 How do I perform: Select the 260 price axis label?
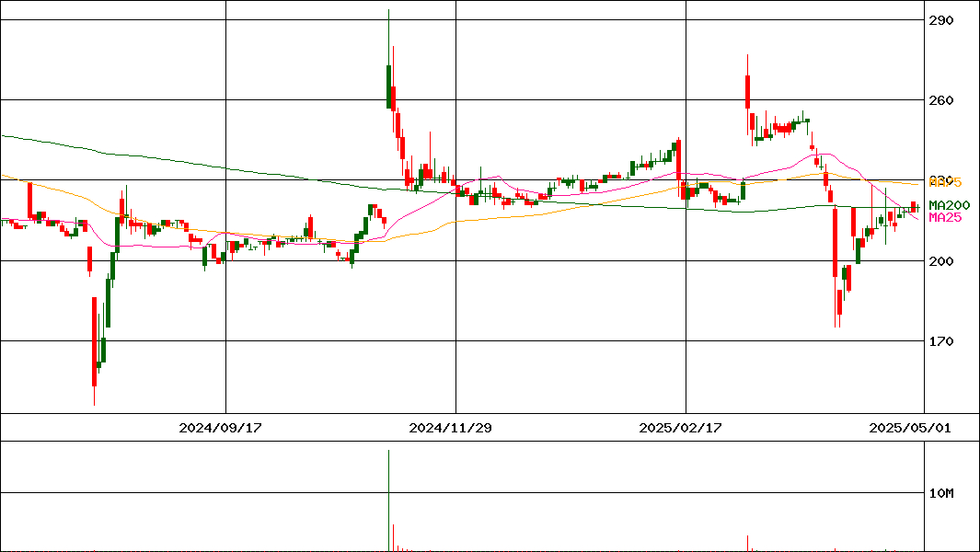pyautogui.click(x=941, y=100)
